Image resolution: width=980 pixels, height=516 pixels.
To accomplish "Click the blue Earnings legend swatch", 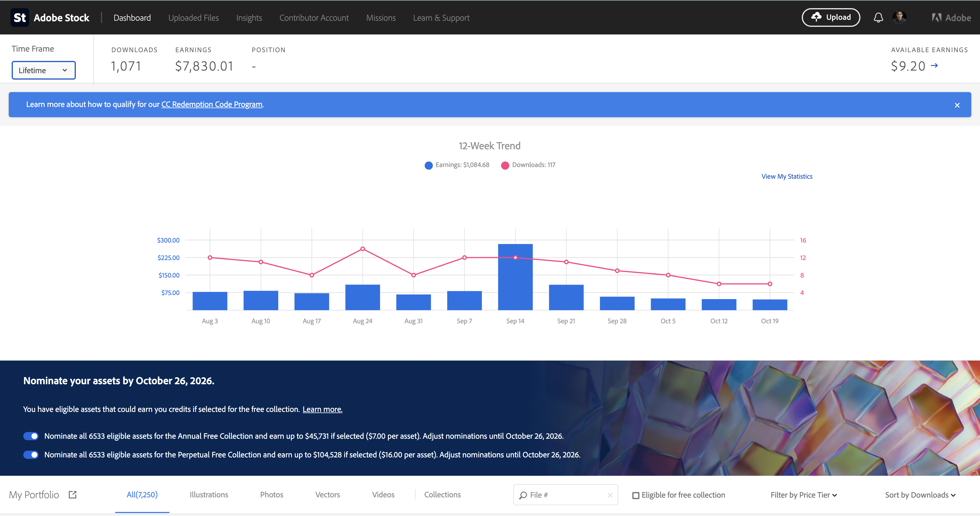I will click(428, 165).
